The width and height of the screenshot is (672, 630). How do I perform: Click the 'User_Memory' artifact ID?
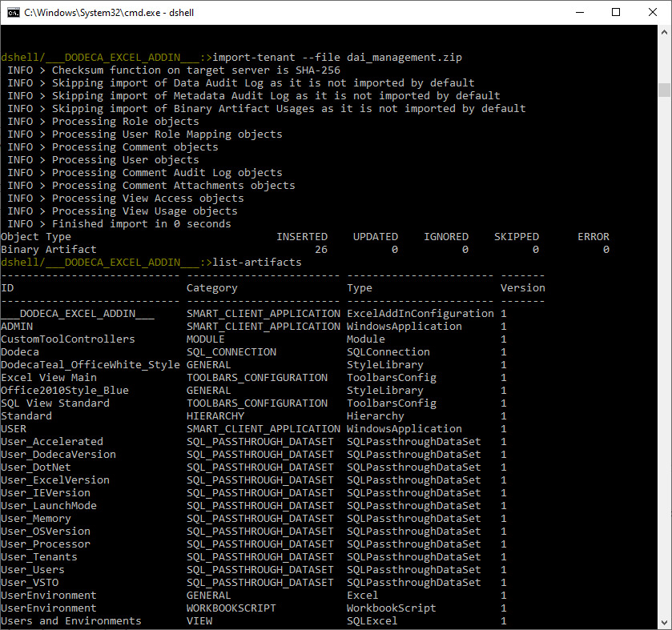36,519
